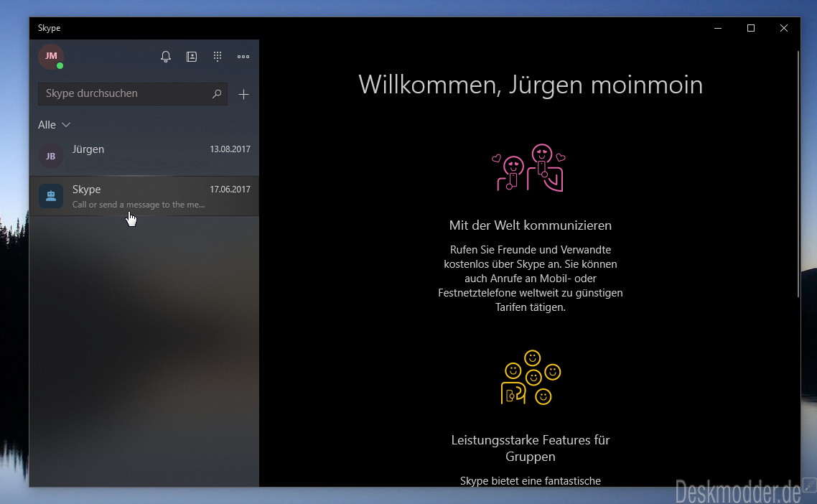
Task: Minimize the Skype window
Action: 718,28
